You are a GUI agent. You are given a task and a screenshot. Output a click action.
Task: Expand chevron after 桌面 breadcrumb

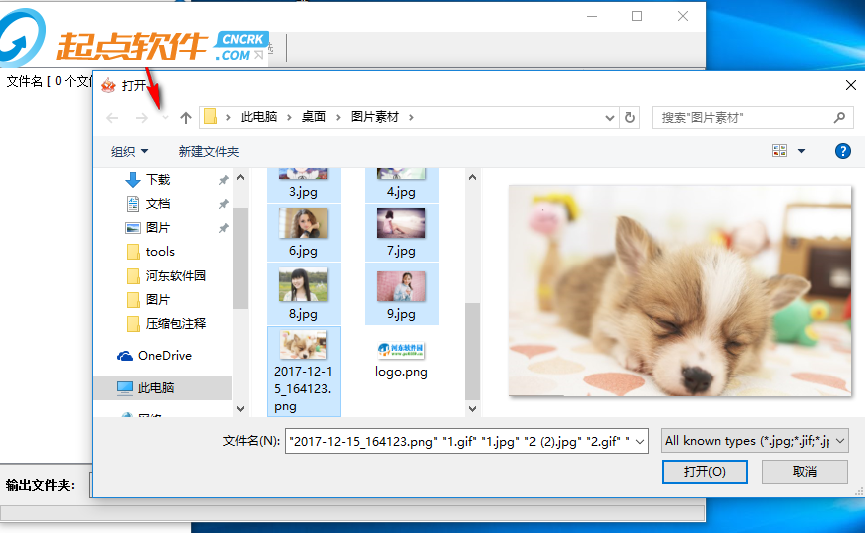point(338,118)
